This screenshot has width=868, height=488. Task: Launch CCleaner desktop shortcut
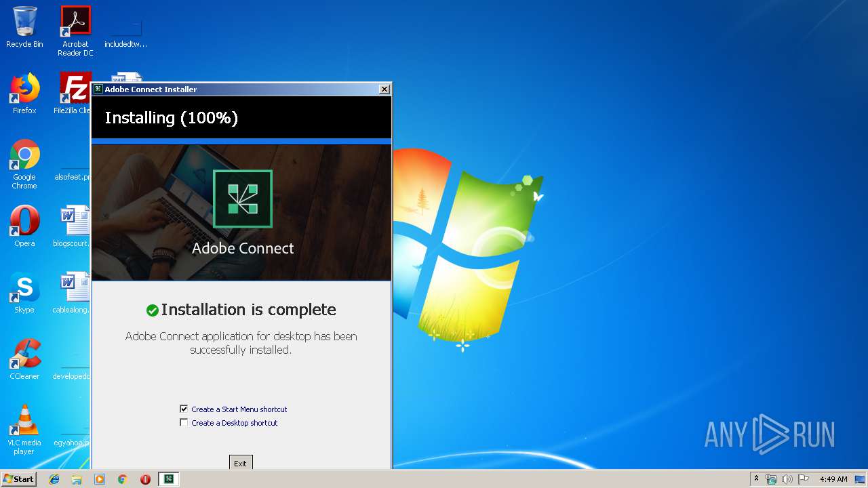[x=24, y=359]
